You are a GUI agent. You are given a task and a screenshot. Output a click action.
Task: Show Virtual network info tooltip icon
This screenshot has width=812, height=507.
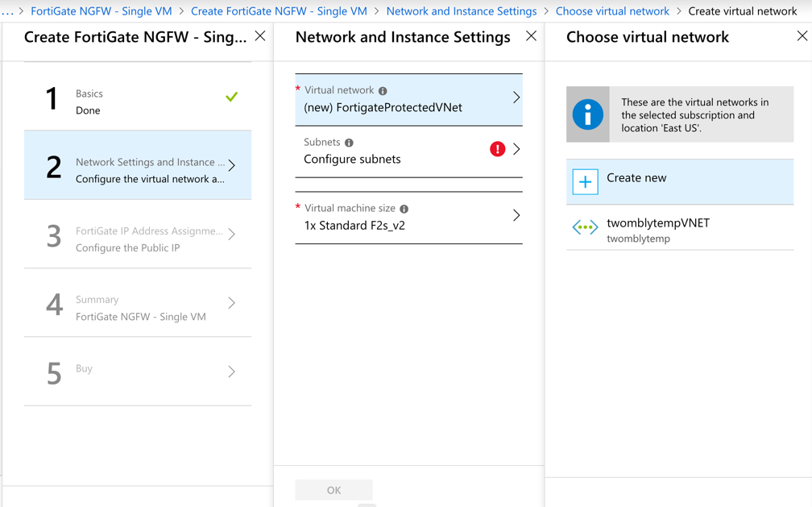(383, 91)
